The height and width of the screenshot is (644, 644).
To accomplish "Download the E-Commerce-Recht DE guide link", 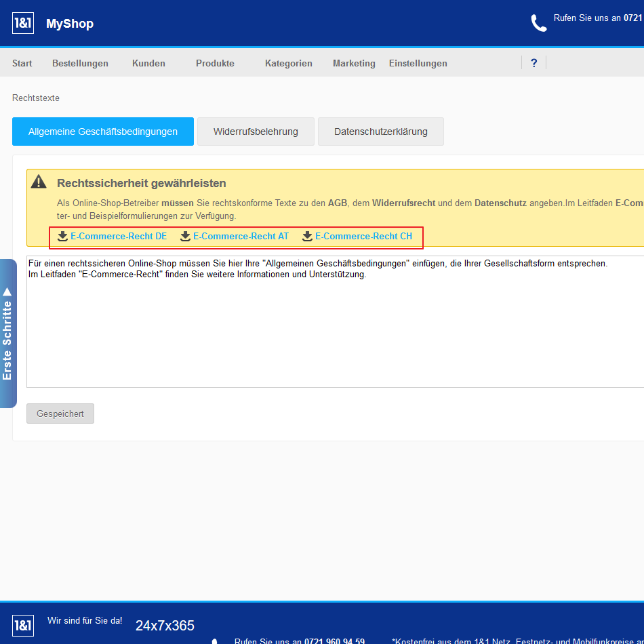I will pos(118,237).
